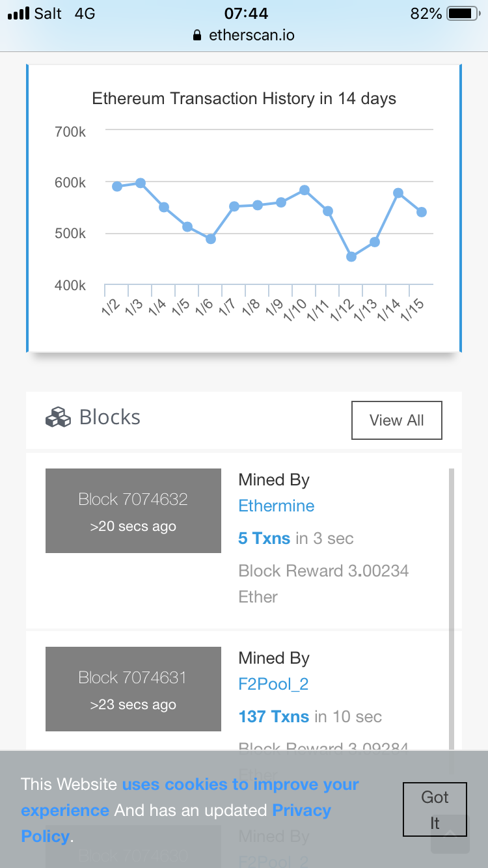This screenshot has width=488, height=868.
Task: View the 5 Txns link
Action: [x=264, y=538]
